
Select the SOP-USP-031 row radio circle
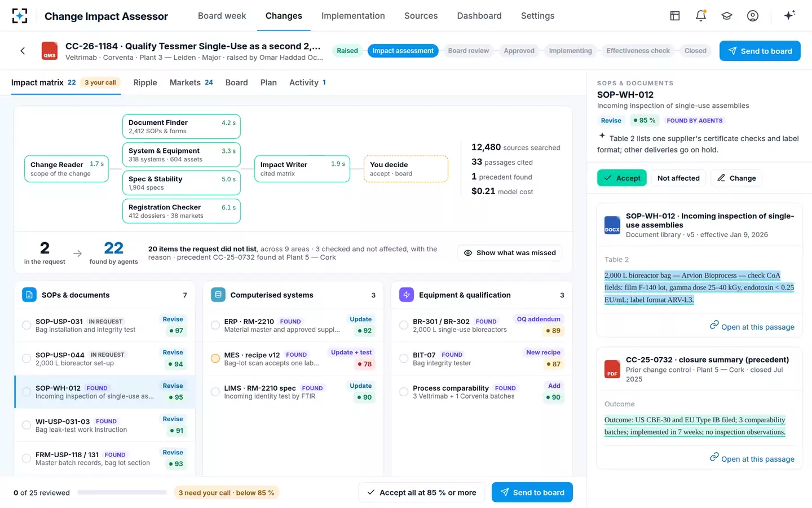pyautogui.click(x=27, y=325)
